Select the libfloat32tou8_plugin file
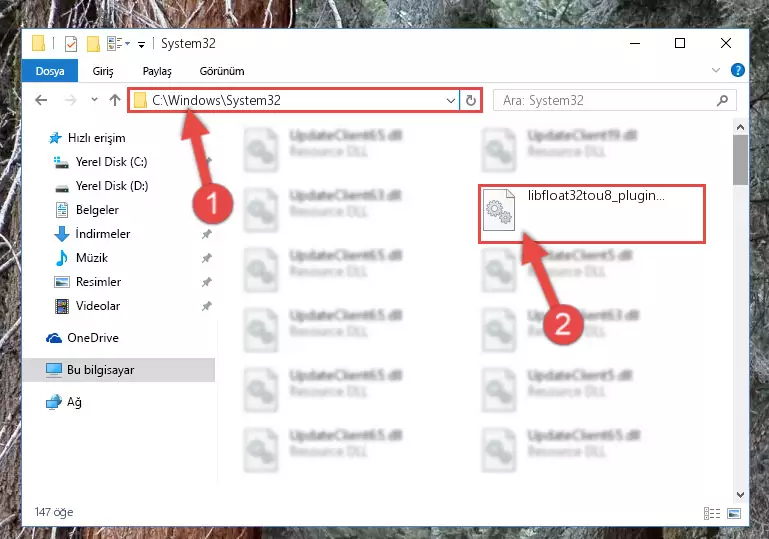The height and width of the screenshot is (539, 769). click(x=592, y=214)
